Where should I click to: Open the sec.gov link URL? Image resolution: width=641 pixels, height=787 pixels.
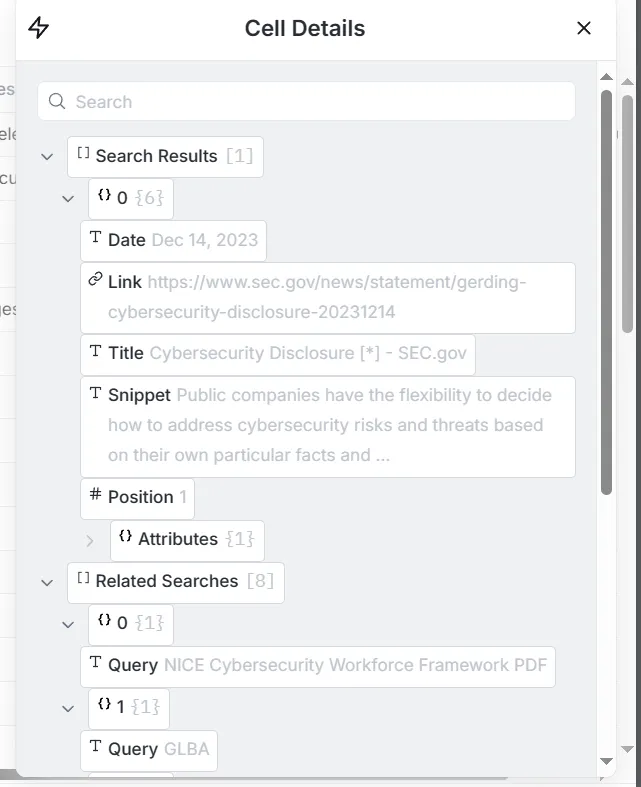[317, 297]
